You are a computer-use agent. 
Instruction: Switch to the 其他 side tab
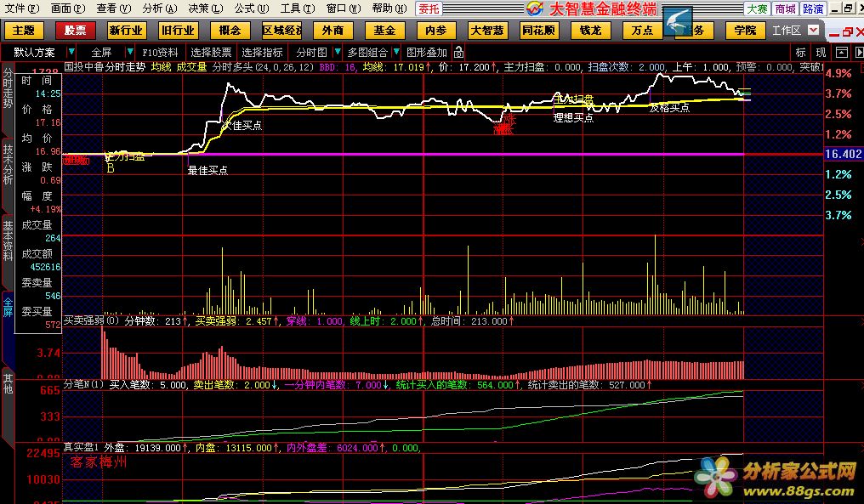point(8,383)
